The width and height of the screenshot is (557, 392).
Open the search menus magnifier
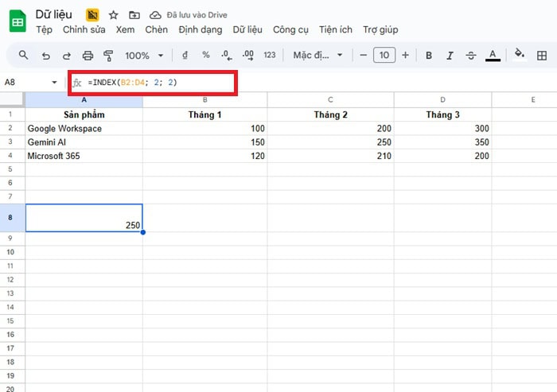(x=23, y=55)
